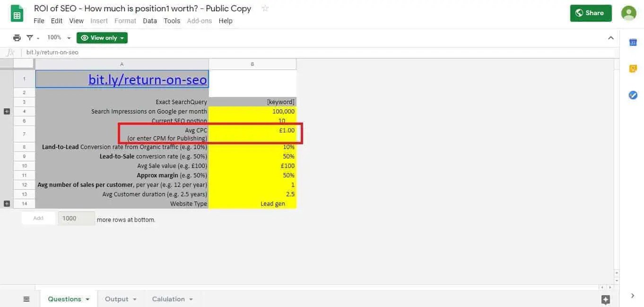Collapse the toolbar with the up chevron
Image resolution: width=644 pixels, height=307 pixels.
click(610, 38)
